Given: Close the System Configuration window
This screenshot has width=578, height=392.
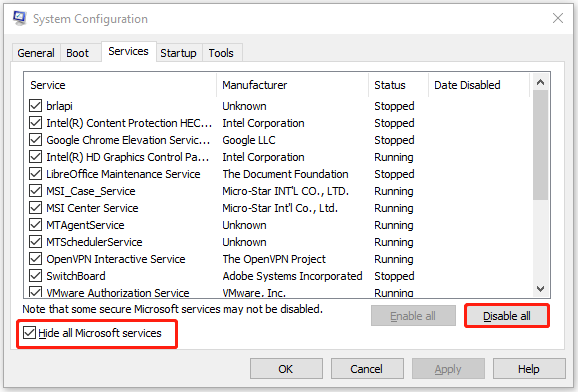Looking at the screenshot, I should tap(558, 18).
